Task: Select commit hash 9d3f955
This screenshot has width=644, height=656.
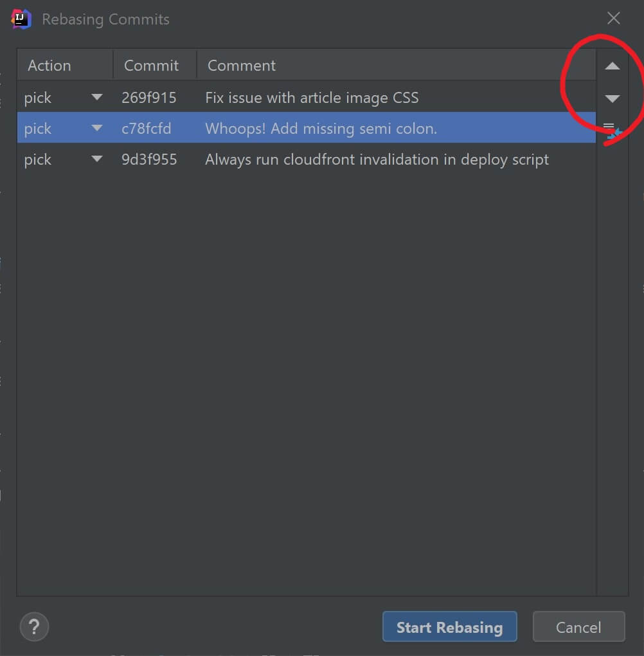Action: click(149, 159)
